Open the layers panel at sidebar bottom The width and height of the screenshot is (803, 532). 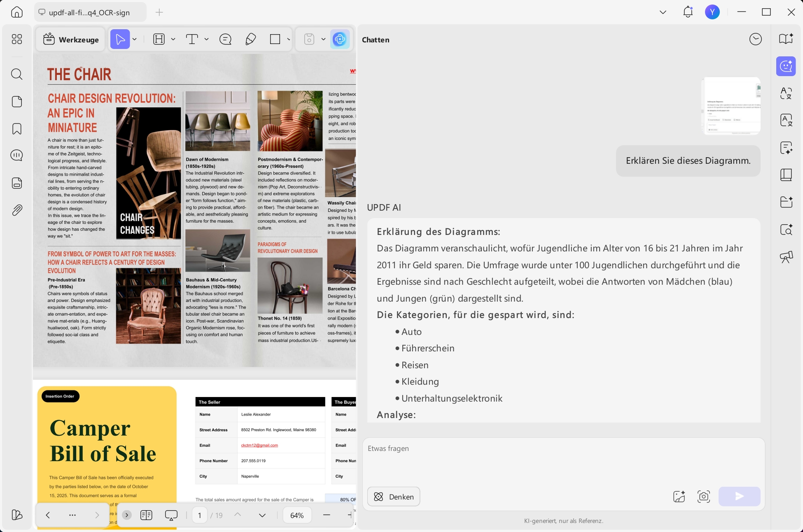[17, 515]
